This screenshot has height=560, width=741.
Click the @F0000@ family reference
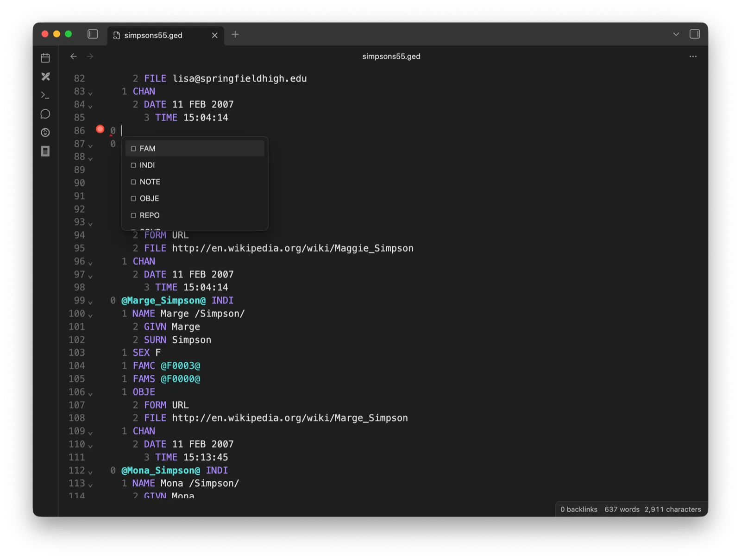pyautogui.click(x=181, y=379)
